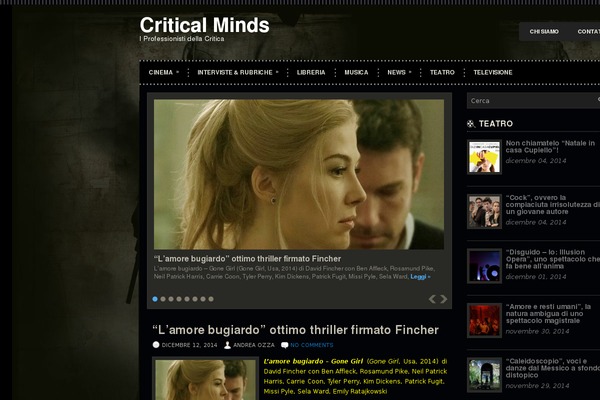
Task: Open the main article headline about Fincher
Action: [295, 330]
